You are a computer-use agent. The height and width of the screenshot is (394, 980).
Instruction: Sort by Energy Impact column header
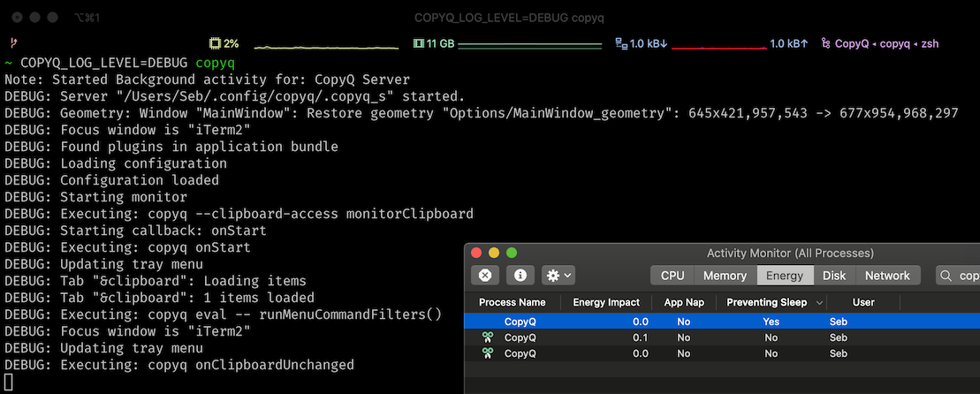[606, 302]
